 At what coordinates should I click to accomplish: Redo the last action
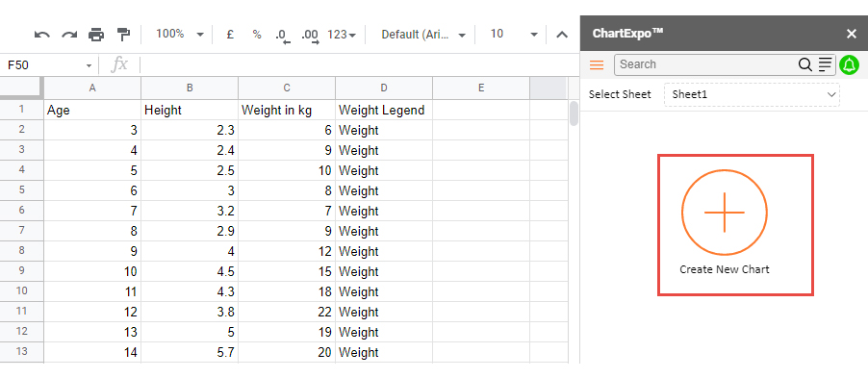point(69,35)
